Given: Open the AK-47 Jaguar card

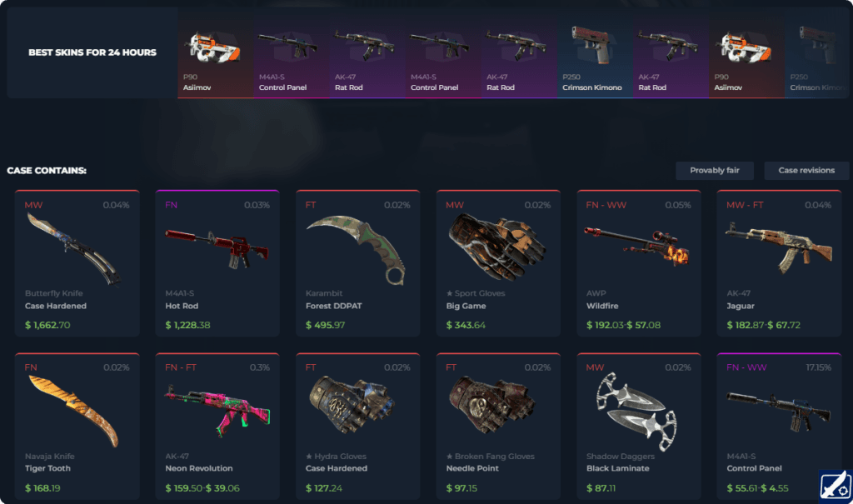Looking at the screenshot, I should pyautogui.click(x=779, y=263).
